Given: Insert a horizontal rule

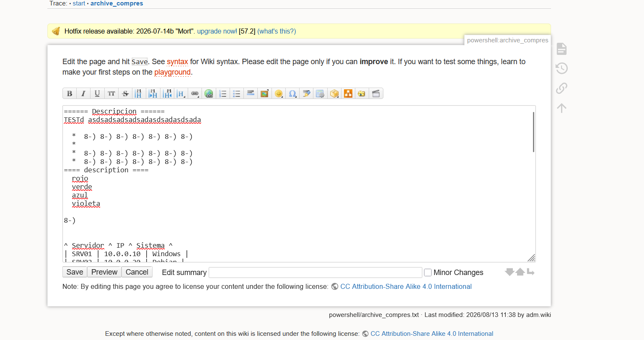Looking at the screenshot, I should (251, 93).
